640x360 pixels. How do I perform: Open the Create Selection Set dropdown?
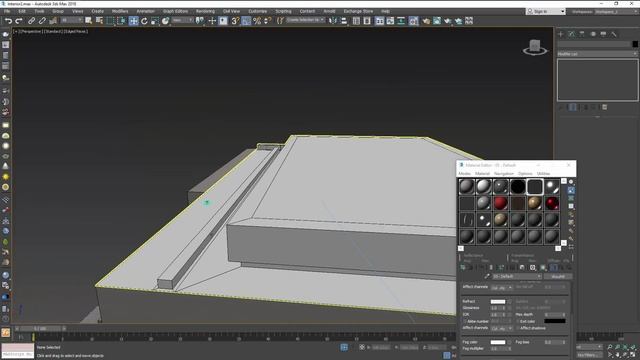[305, 20]
